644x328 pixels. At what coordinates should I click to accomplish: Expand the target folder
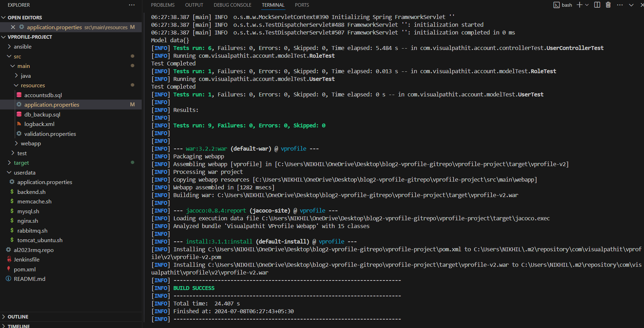(9, 163)
